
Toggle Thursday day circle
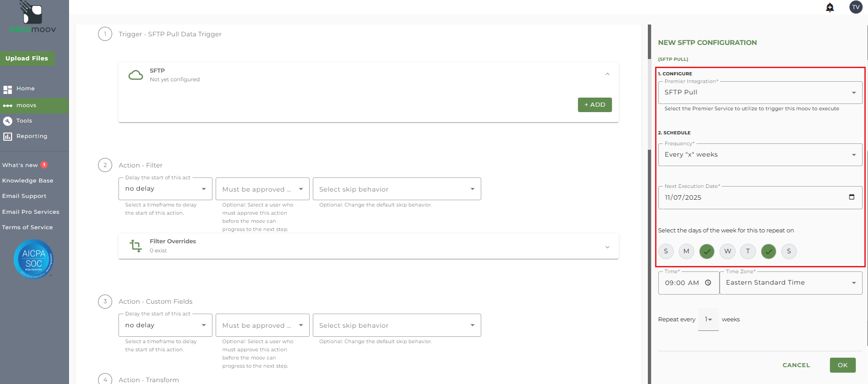tap(748, 251)
